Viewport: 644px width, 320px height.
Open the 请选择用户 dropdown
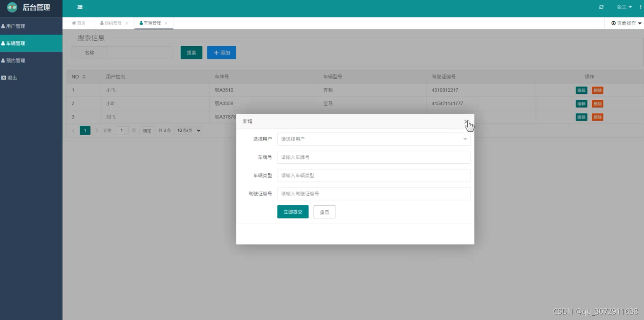[x=374, y=139]
